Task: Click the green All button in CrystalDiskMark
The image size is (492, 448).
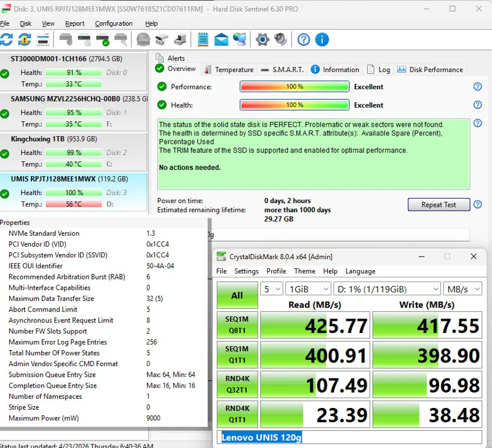Action: pos(237,295)
